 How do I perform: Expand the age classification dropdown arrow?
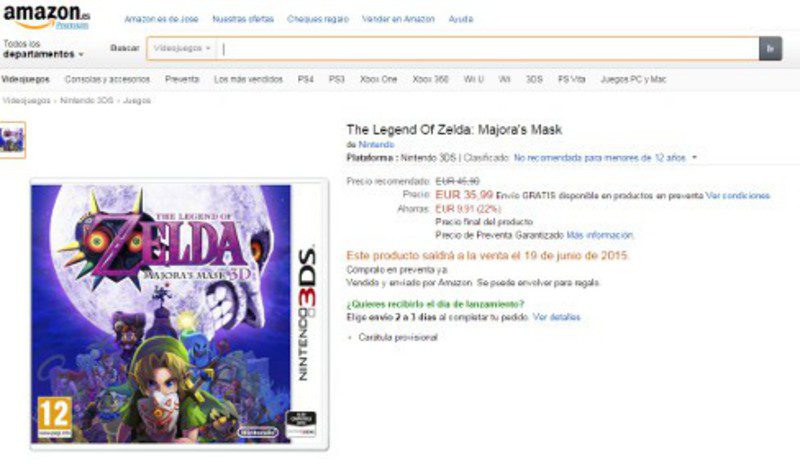pos(694,158)
